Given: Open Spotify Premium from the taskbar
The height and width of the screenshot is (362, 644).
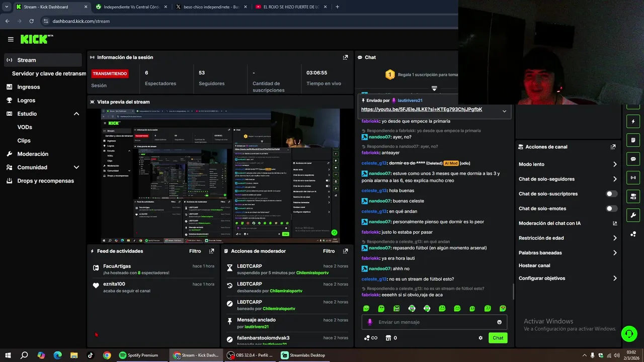Looking at the screenshot, I should click(139, 355).
